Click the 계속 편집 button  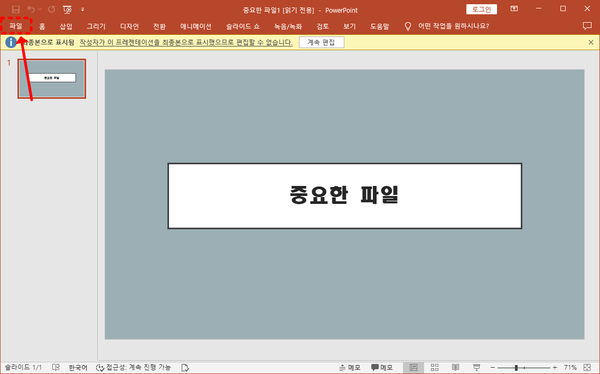321,42
